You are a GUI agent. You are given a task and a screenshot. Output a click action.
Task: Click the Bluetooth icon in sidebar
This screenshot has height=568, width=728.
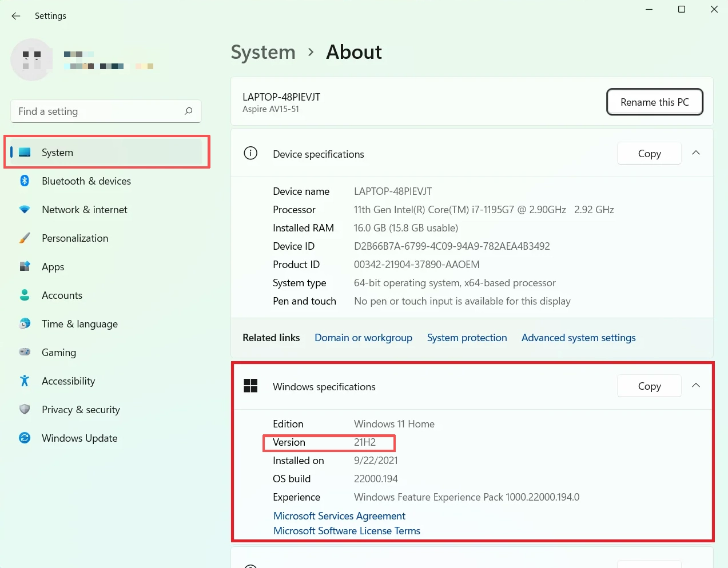(25, 181)
